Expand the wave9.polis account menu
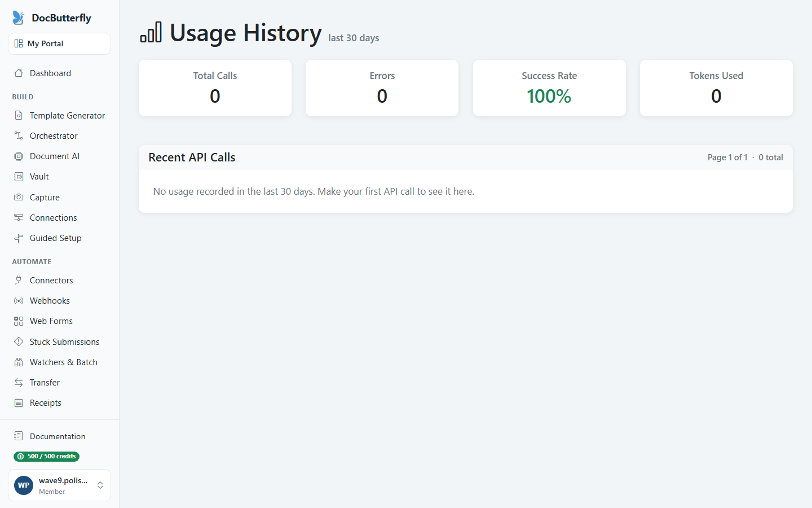The image size is (812, 508). pos(59,485)
